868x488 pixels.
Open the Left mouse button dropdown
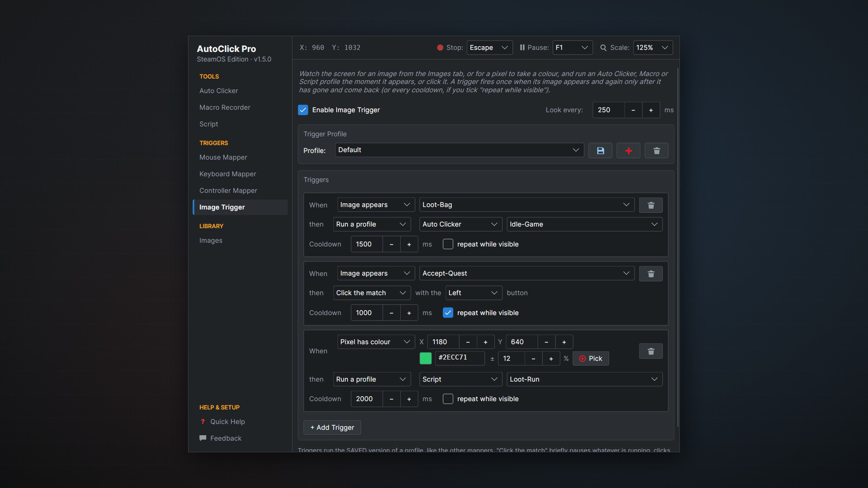coord(474,293)
